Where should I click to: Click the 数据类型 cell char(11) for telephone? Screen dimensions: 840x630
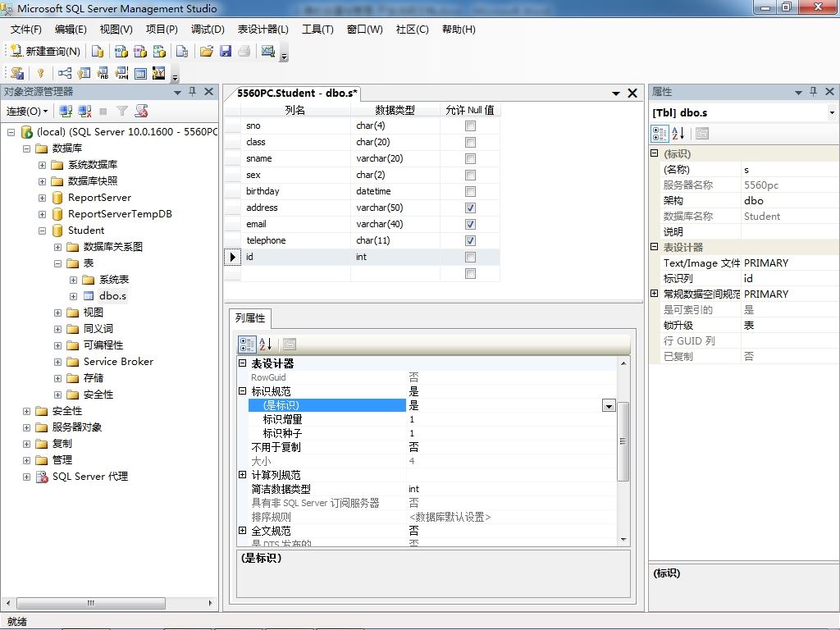[395, 240]
